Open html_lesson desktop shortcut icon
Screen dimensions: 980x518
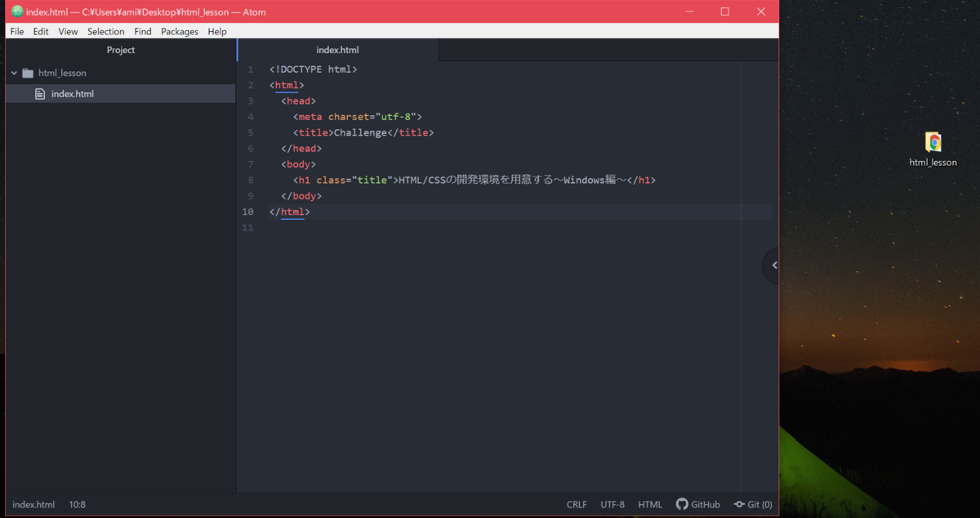coord(933,142)
